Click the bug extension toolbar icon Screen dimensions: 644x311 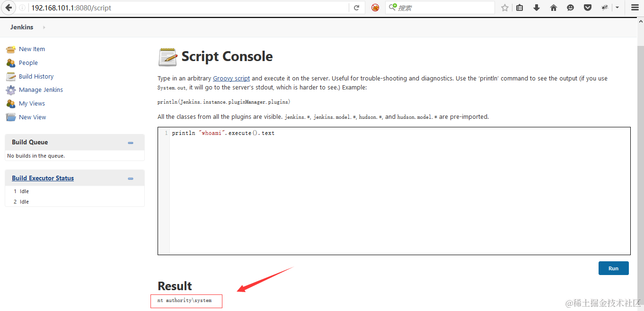pos(605,8)
